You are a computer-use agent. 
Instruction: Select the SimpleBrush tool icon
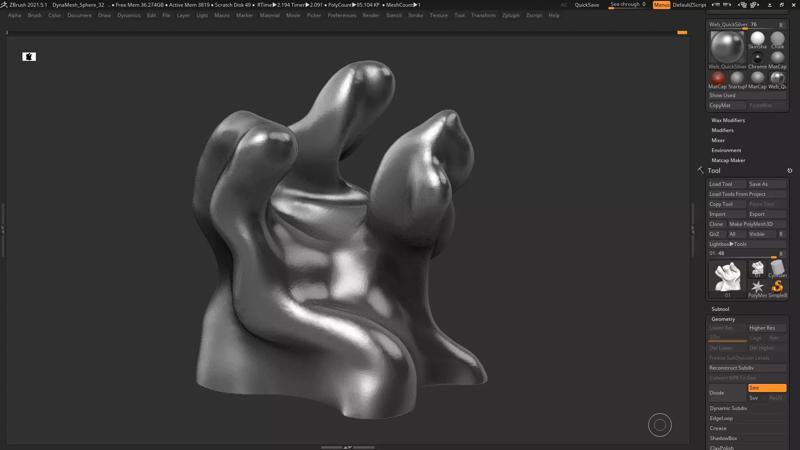777,288
